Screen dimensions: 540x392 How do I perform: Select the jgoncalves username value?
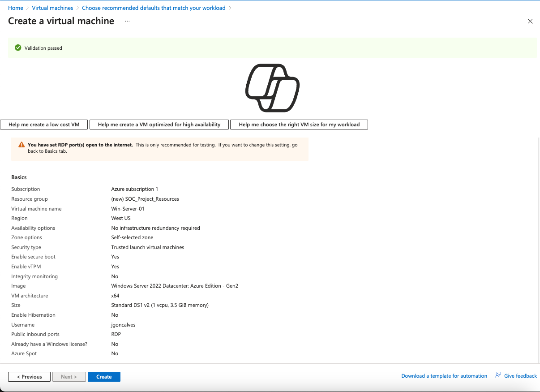point(123,325)
